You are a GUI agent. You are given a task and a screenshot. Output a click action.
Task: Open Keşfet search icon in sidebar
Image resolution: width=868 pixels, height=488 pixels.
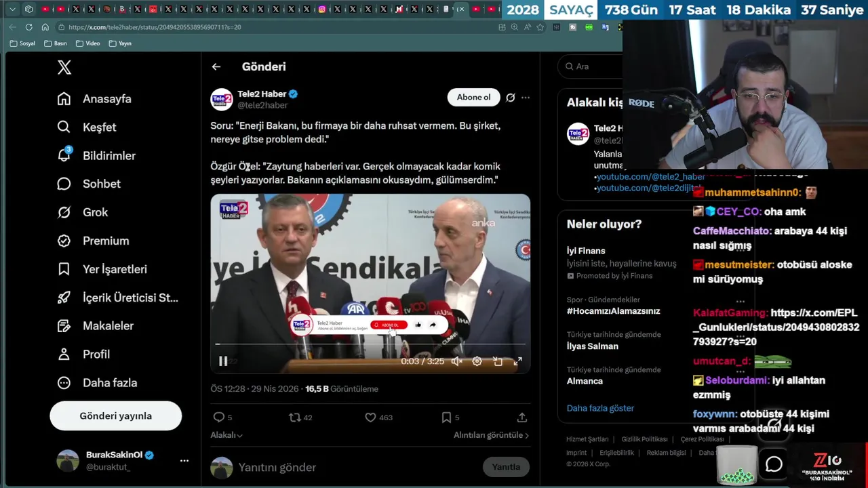64,127
